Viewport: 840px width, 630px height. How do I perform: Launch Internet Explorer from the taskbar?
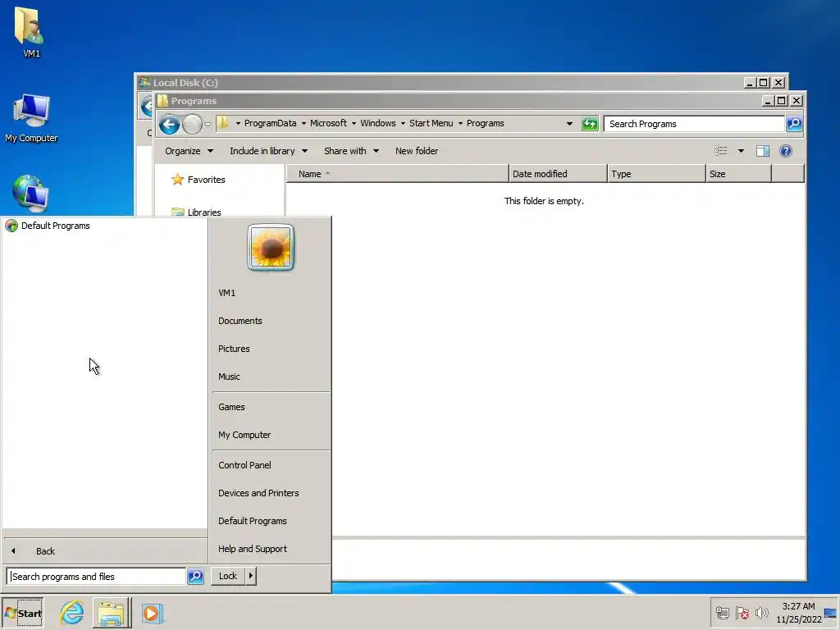(72, 612)
